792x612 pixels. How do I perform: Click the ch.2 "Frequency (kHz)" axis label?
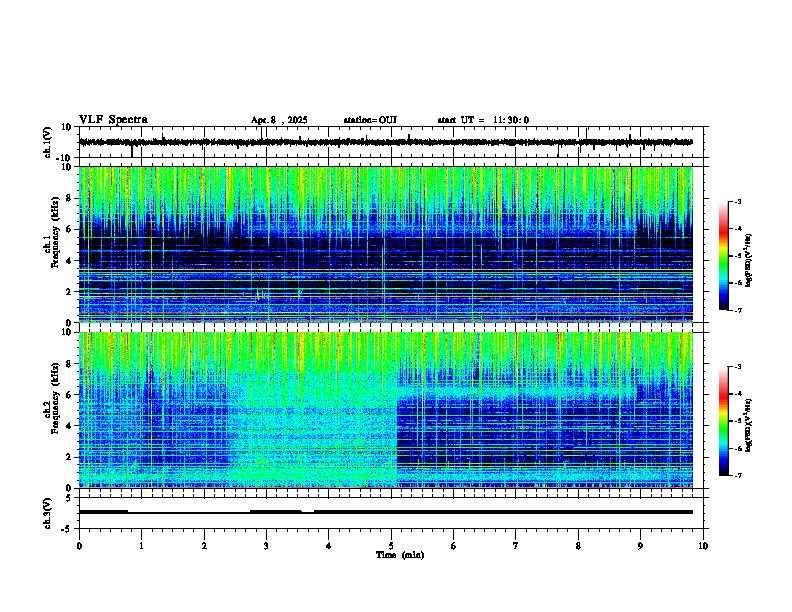(x=54, y=398)
